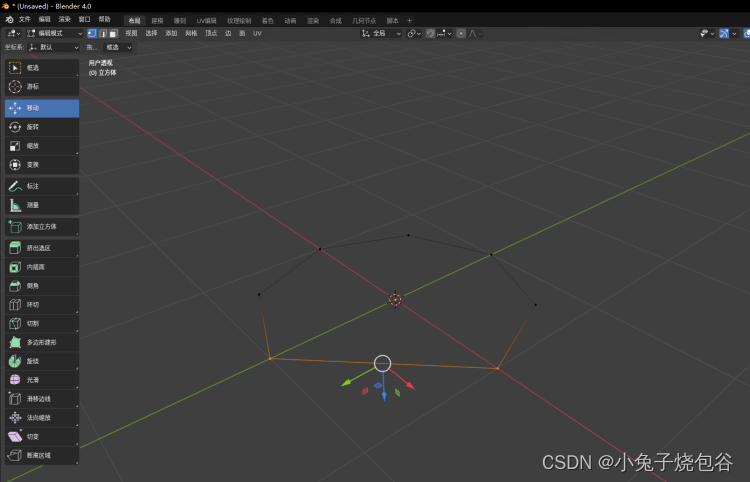Select the Cursor (游标) tool
This screenshot has width=750, height=482.
tap(42, 87)
